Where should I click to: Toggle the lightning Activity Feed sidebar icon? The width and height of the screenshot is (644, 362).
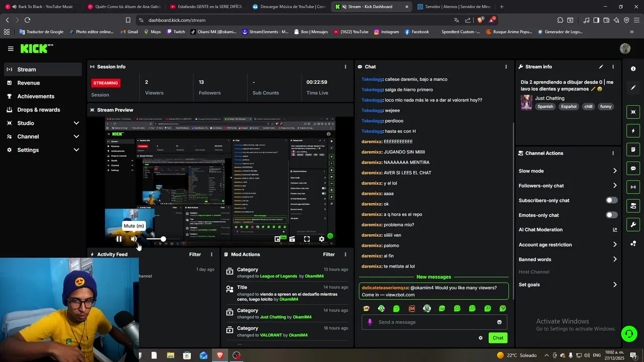pyautogui.click(x=633, y=131)
